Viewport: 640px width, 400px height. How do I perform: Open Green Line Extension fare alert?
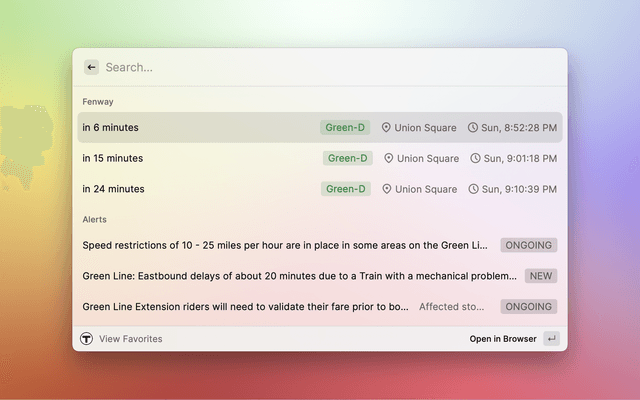(245, 307)
